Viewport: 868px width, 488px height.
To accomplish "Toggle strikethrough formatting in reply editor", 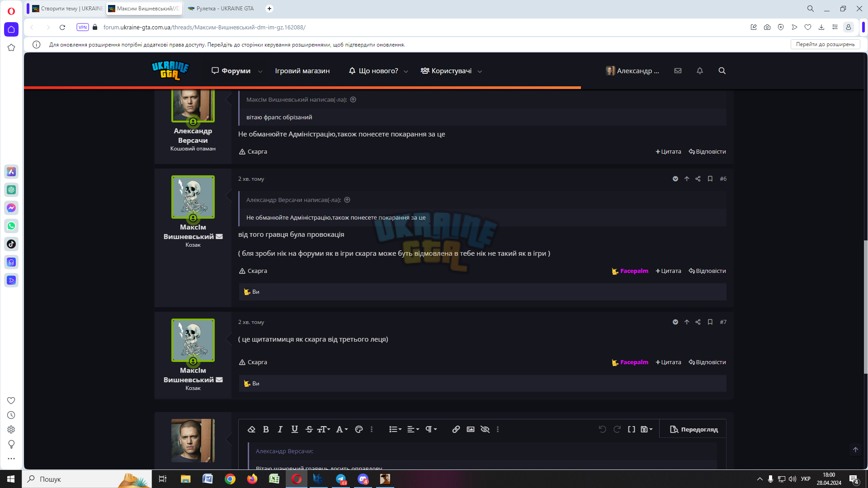I will point(309,429).
